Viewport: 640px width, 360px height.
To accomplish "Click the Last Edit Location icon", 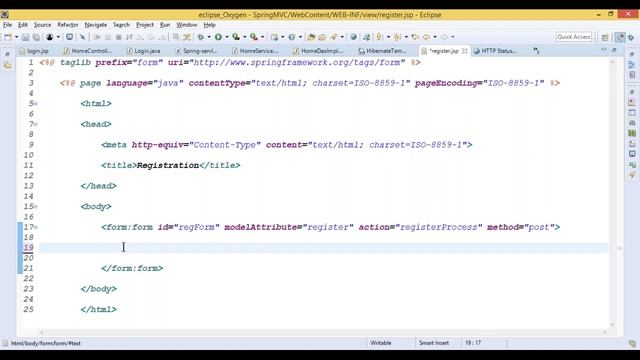I will 415,37.
